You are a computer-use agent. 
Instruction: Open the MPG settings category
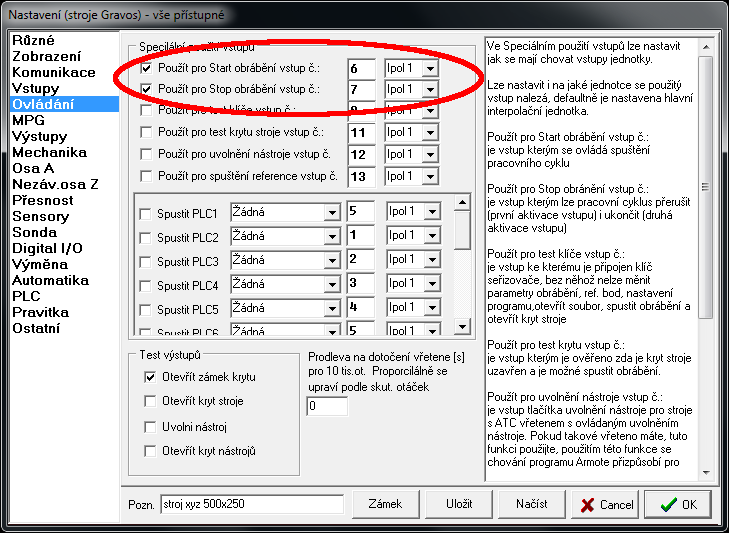[28, 120]
